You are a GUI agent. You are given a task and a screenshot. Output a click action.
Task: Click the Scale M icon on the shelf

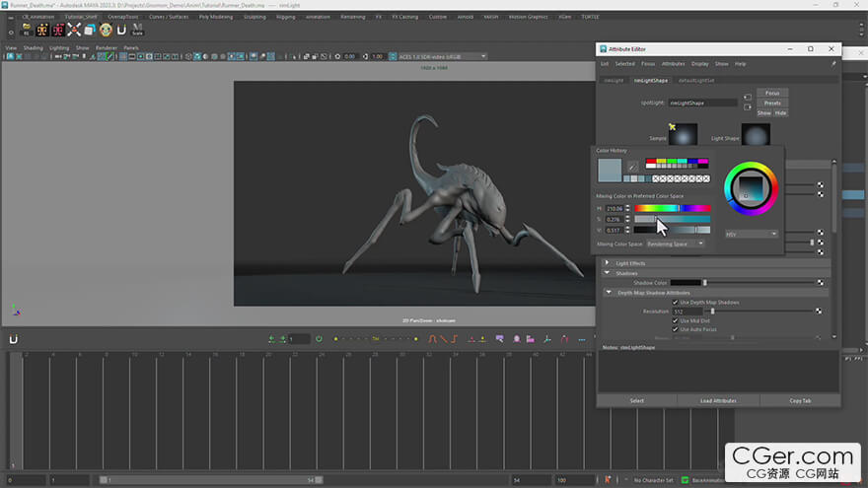click(x=138, y=30)
